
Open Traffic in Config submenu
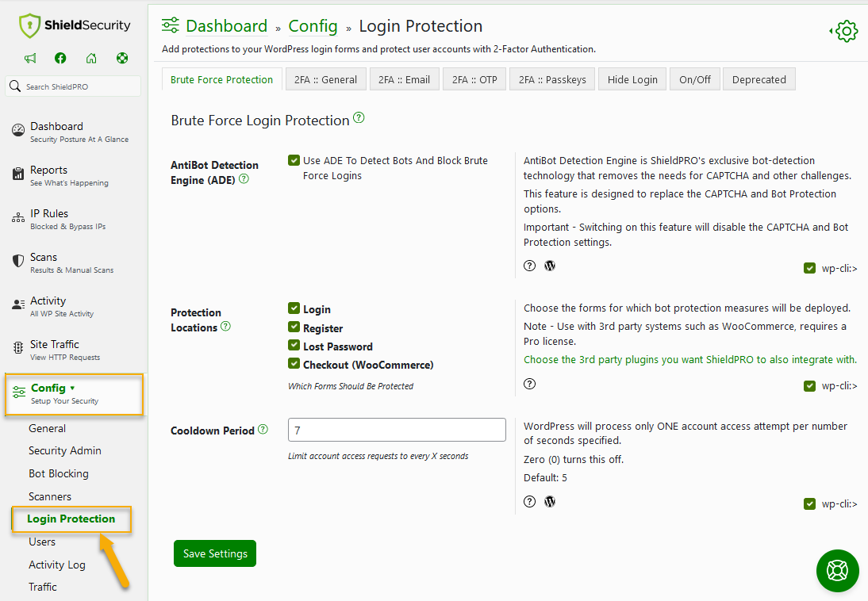[x=43, y=587]
